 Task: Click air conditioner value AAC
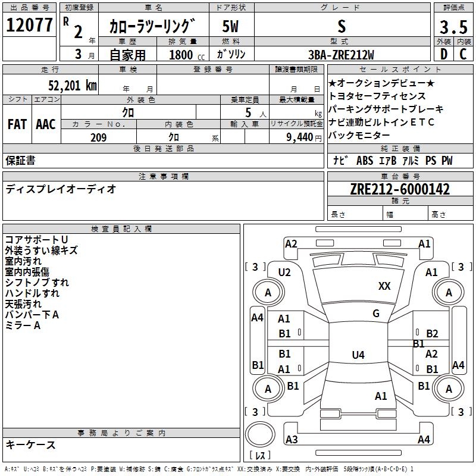[46, 124]
